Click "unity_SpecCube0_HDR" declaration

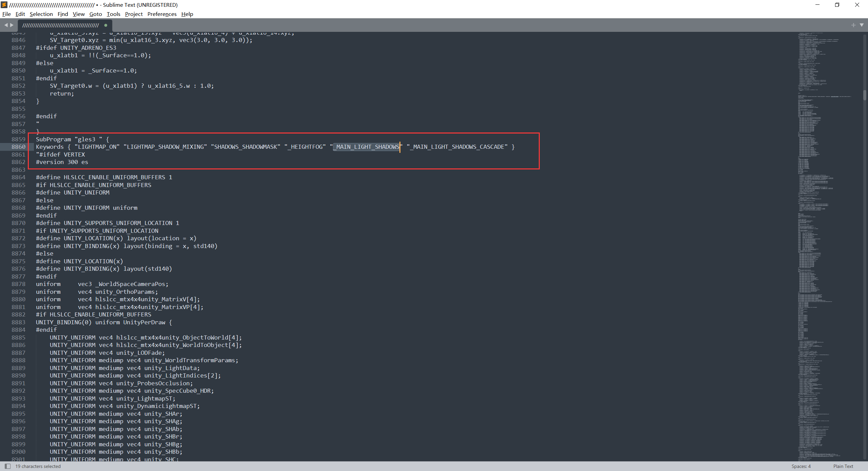(132, 391)
